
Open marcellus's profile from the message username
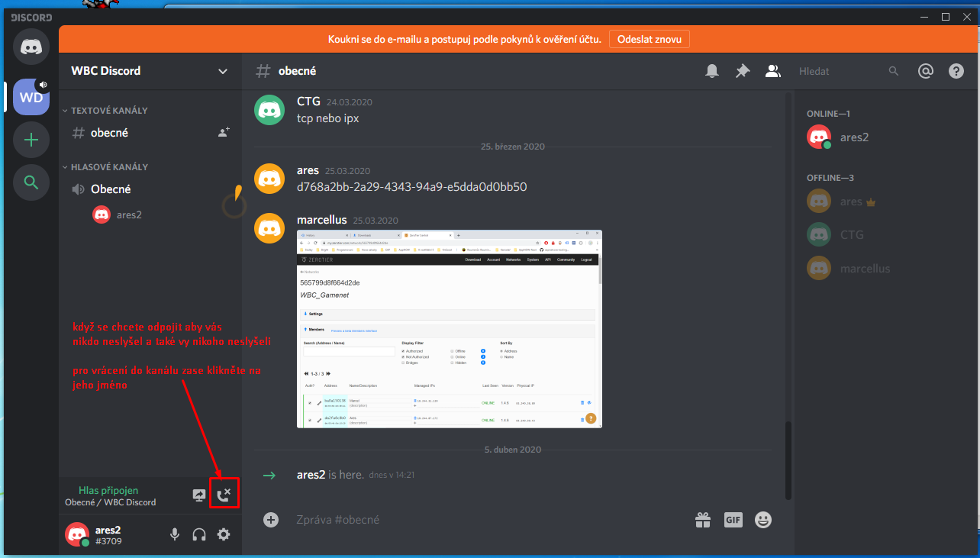click(321, 220)
